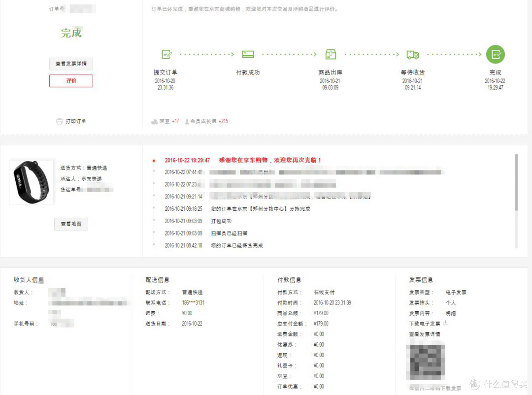
Task: Click the 电子发票 invoice type value
Action: tap(456, 292)
